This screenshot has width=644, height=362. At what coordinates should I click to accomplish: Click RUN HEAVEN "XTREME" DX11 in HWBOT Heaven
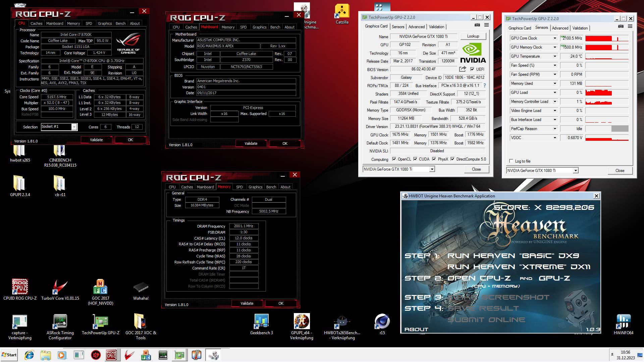(519, 267)
